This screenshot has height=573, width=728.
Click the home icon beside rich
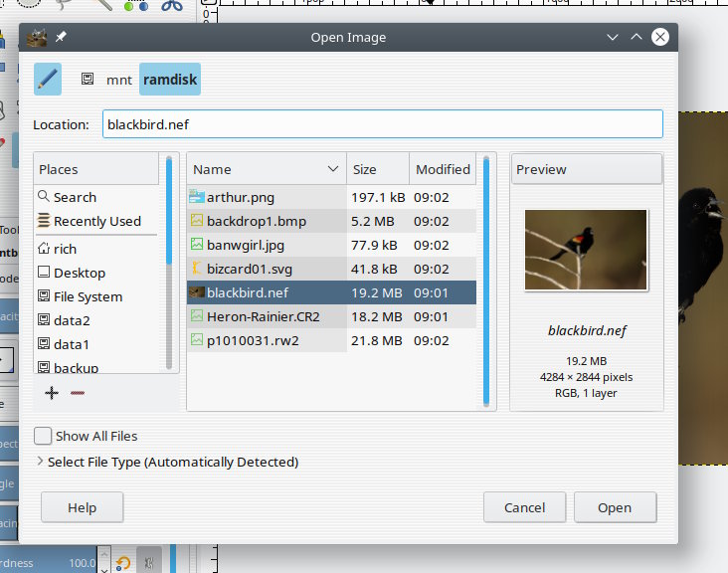point(43,248)
